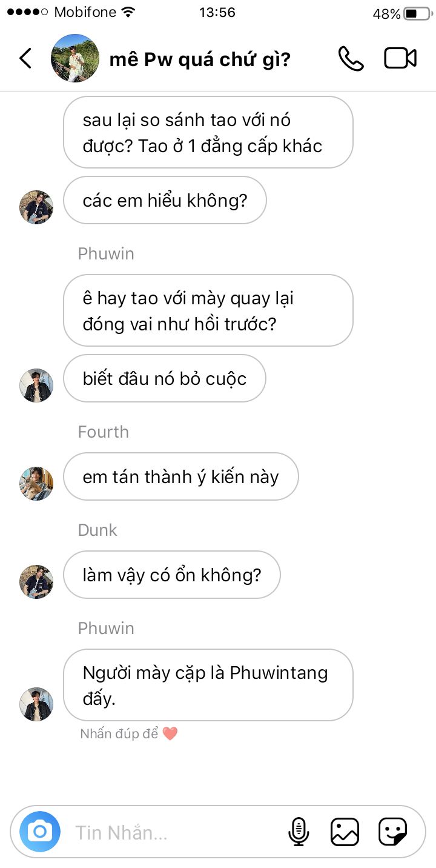This screenshot has width=436, height=868.
Task: Select message 'em tán thành ý kiến này'
Action: (x=181, y=477)
